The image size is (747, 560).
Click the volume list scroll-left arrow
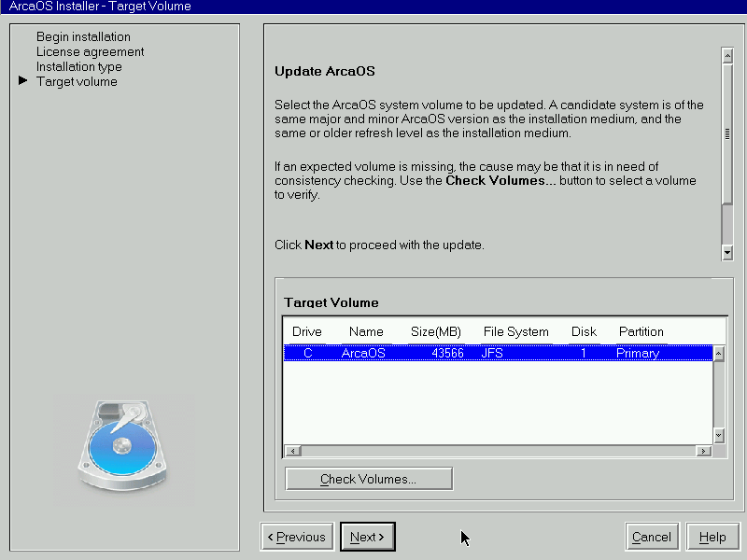point(292,451)
